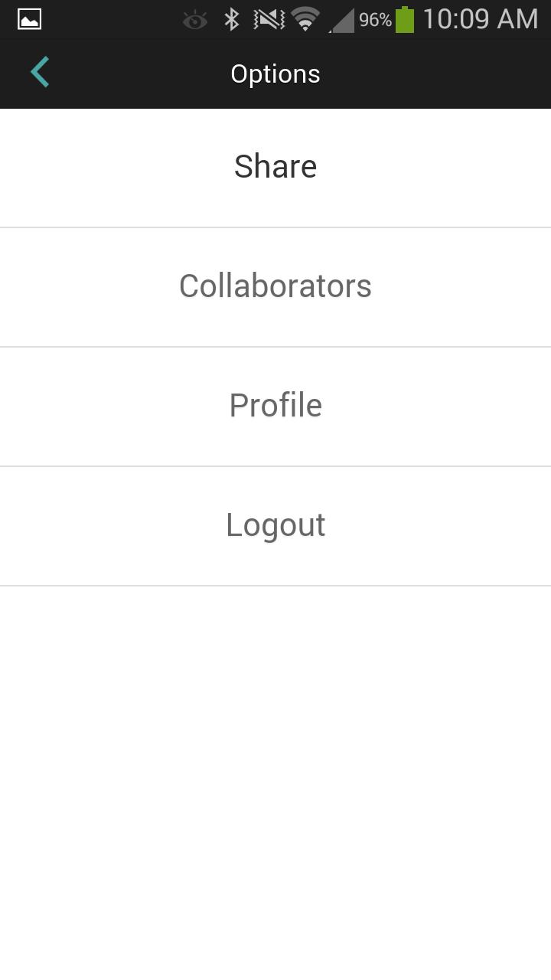The height and width of the screenshot is (980, 551).
Task: Tap the Smart Stay eye icon
Action: pyautogui.click(x=195, y=20)
